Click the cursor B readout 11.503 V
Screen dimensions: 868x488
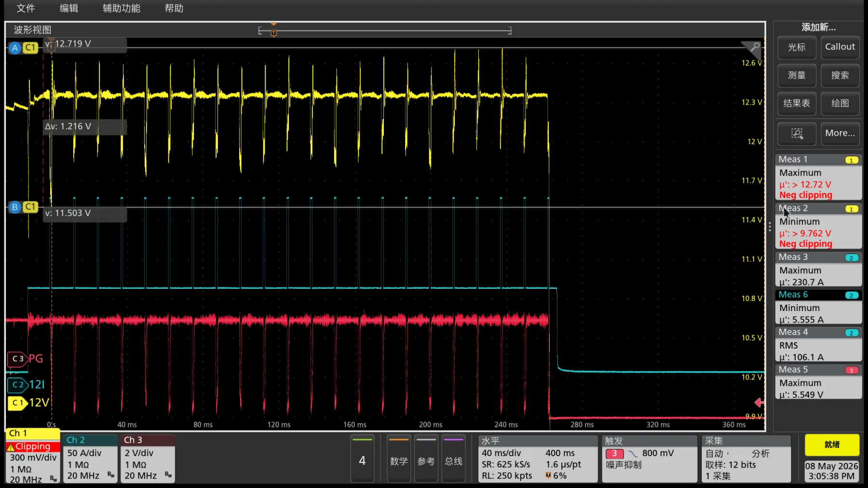pyautogui.click(x=85, y=213)
